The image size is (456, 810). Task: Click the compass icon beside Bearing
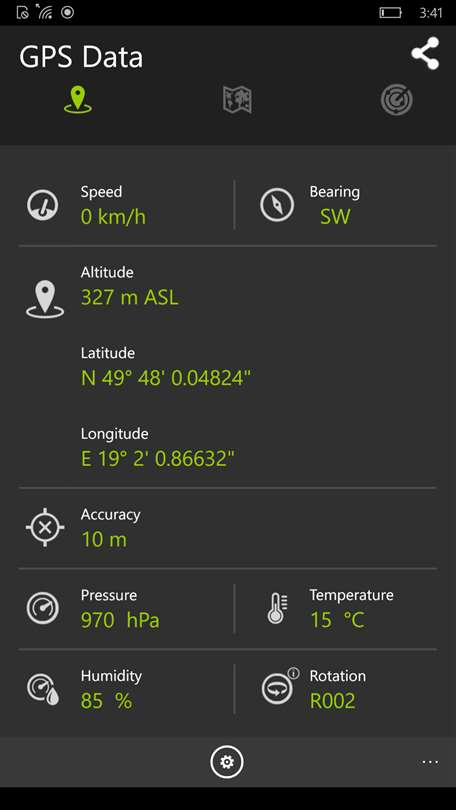click(277, 205)
